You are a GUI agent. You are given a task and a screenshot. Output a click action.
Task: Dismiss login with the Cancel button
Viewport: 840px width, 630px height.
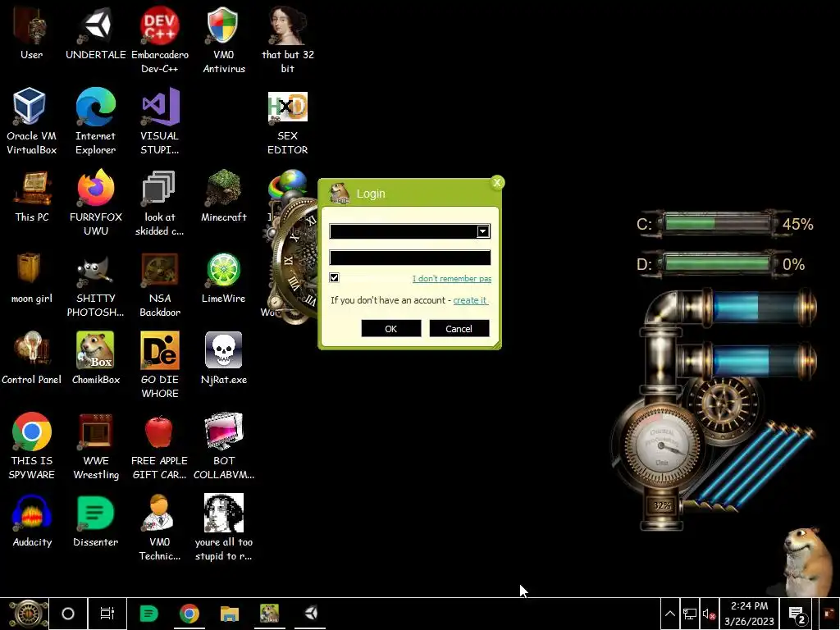(459, 328)
